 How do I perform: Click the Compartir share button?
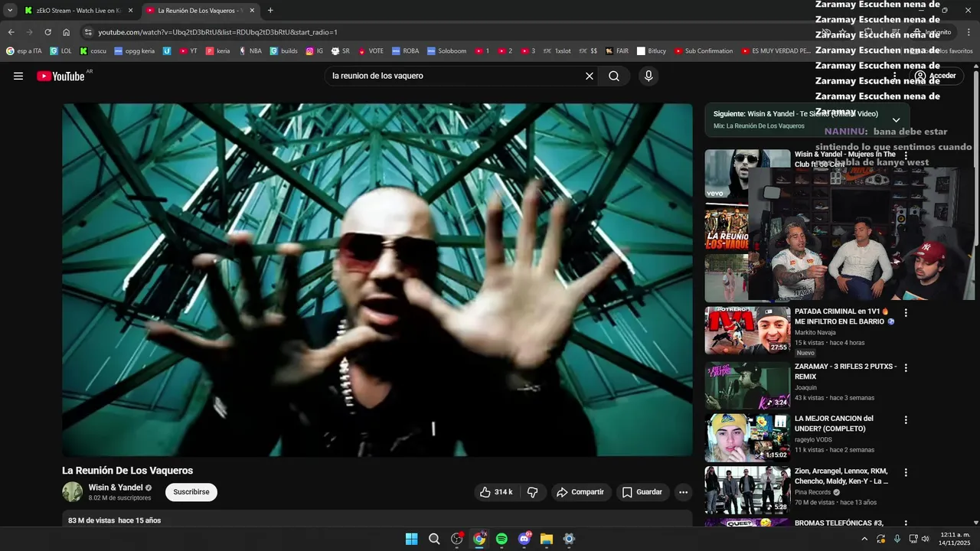(x=580, y=492)
